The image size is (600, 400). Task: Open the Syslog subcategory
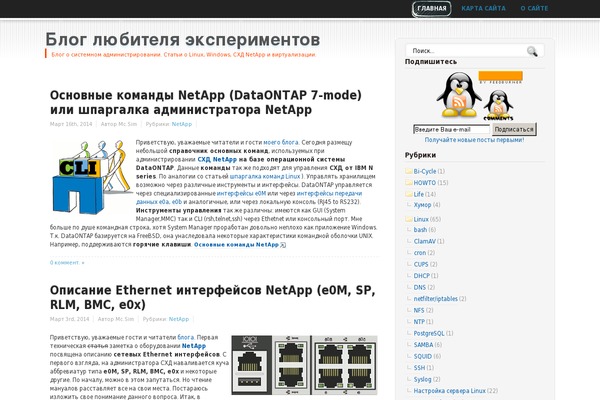422,379
